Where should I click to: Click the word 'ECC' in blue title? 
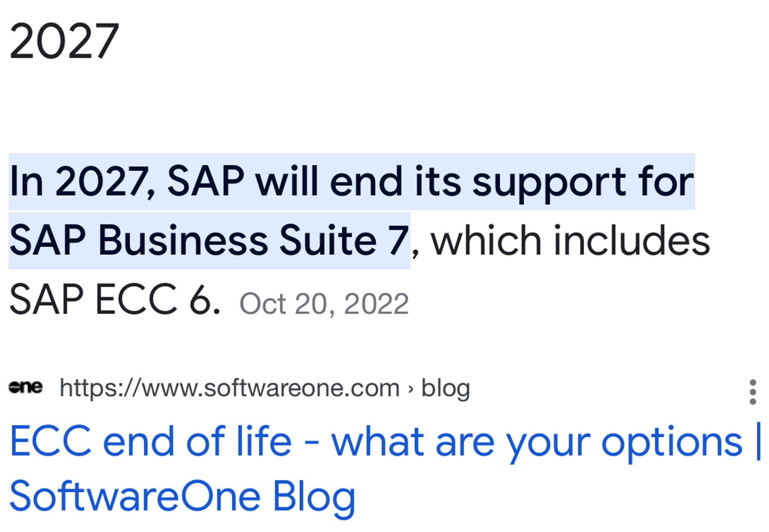pos(50,441)
